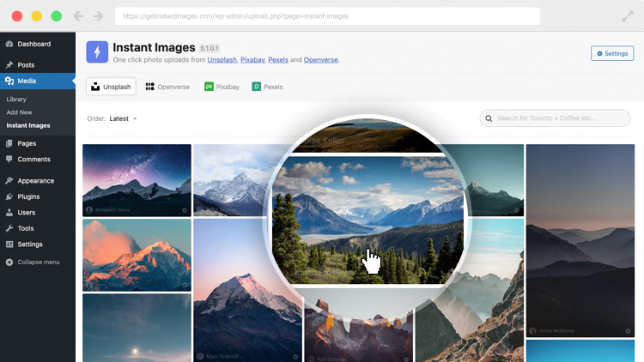Click the browser back arrow
644x362 pixels.
point(79,16)
